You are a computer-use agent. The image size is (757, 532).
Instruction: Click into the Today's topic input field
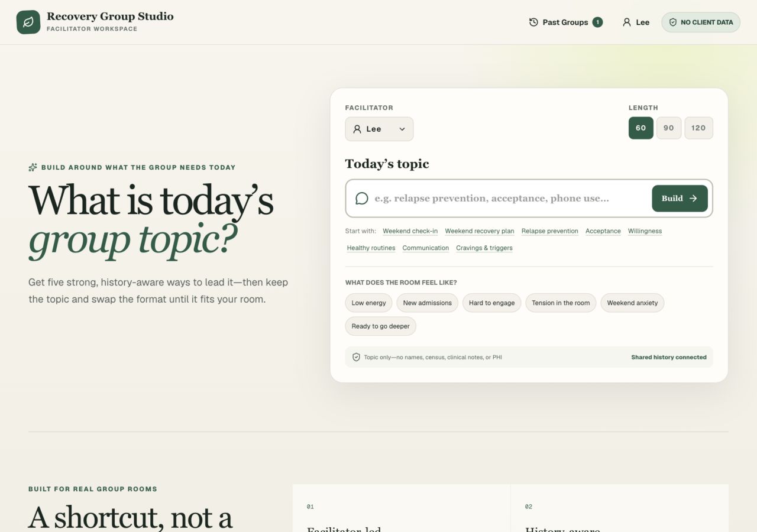coord(509,199)
